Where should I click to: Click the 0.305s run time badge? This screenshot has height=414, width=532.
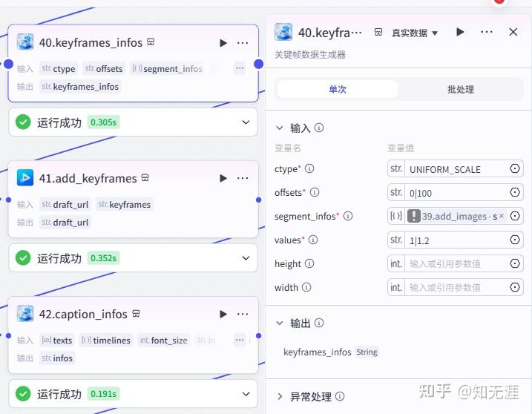point(103,122)
